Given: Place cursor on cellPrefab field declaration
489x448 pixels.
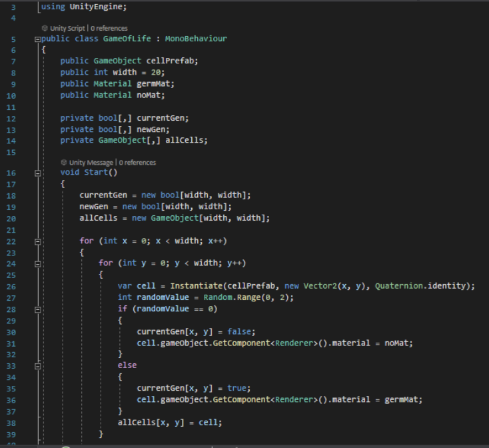Looking at the screenshot, I should click(x=170, y=61).
